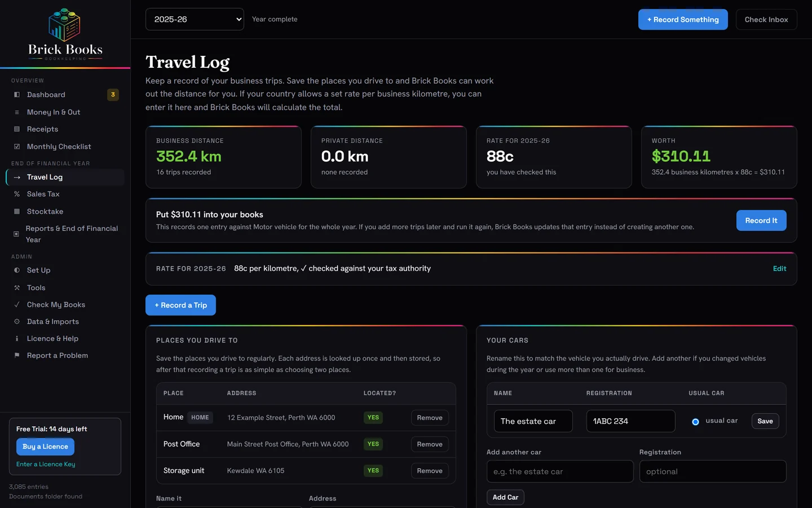Click the Monthly Checklist checkbox icon
The height and width of the screenshot is (508, 812).
[x=17, y=147]
